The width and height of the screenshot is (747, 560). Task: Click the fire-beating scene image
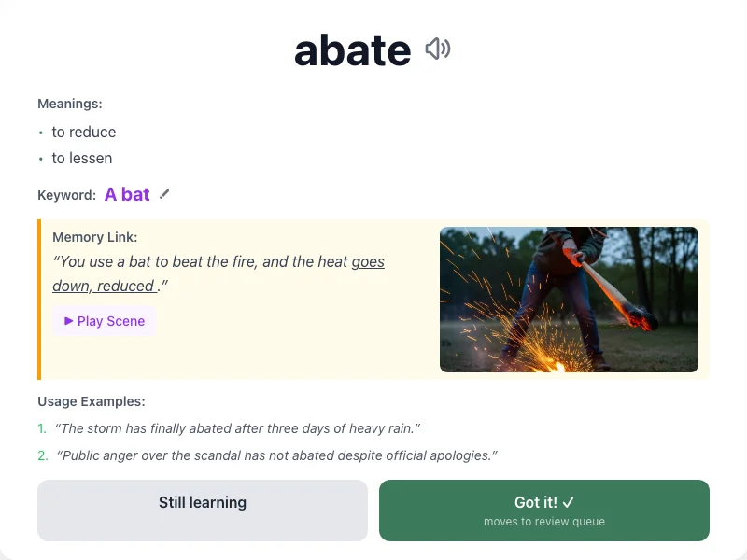570,297
